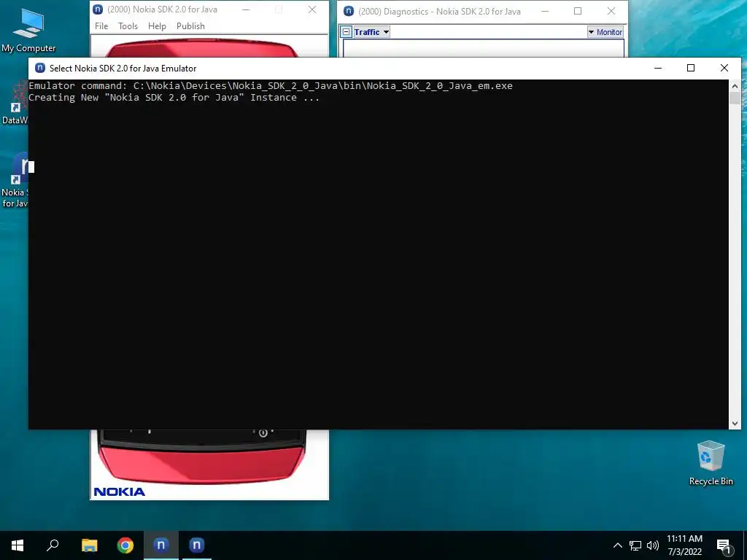
Task: Click Diagnostics window title icon
Action: (x=349, y=12)
